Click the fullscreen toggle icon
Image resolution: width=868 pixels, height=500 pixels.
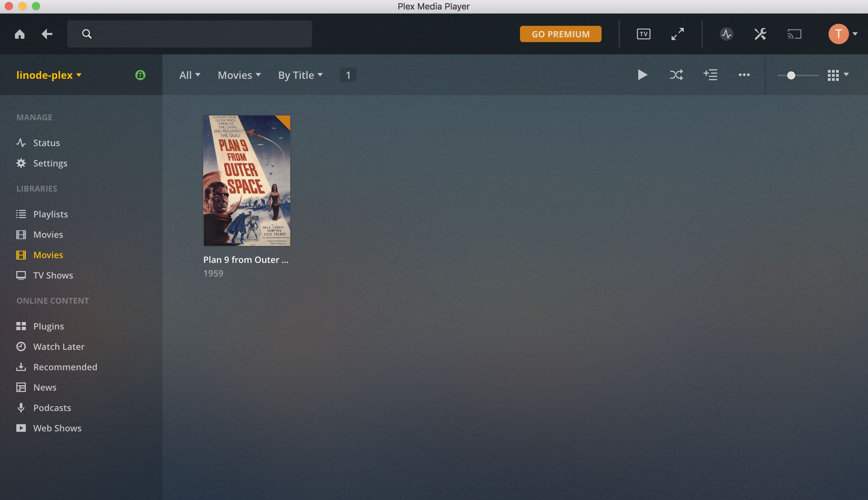(678, 34)
